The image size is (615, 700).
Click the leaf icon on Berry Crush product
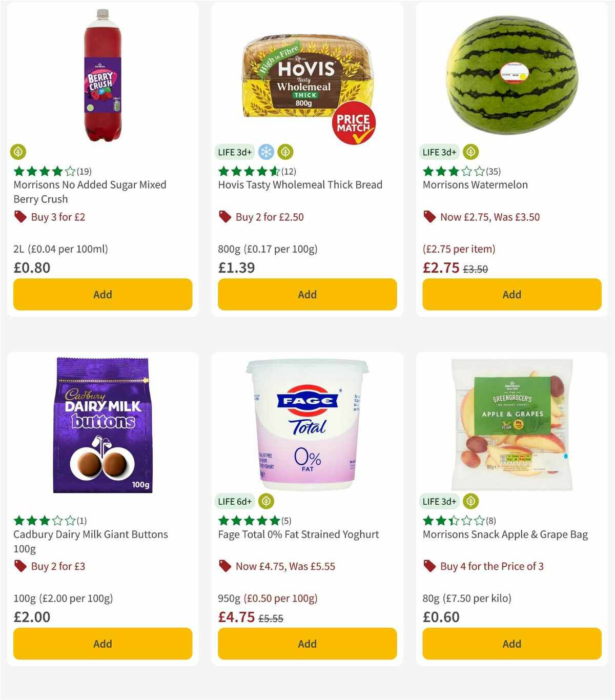click(x=18, y=152)
